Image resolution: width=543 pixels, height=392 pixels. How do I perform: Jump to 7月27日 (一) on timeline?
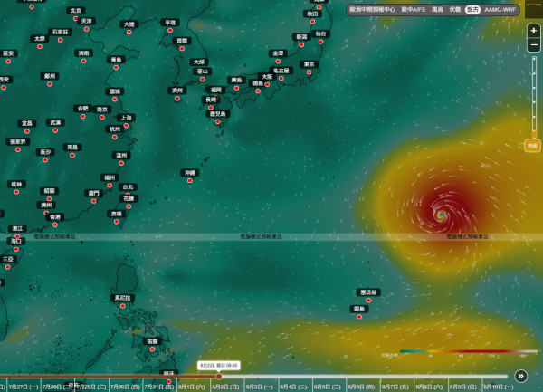point(24,387)
